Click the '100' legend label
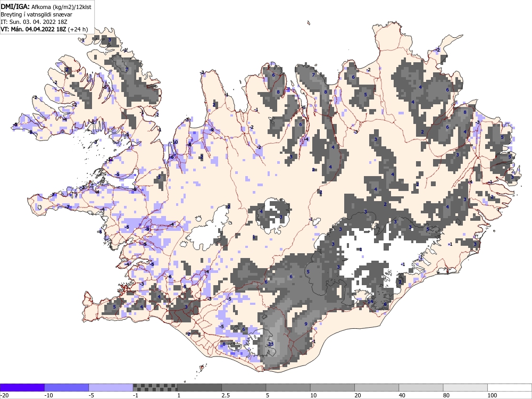532x399 pixels. click(492, 395)
